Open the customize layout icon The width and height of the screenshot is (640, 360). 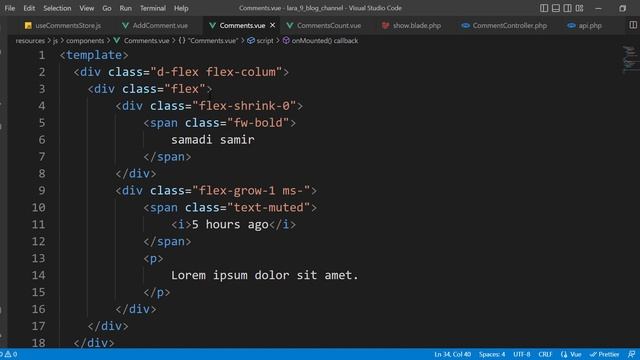click(x=579, y=8)
